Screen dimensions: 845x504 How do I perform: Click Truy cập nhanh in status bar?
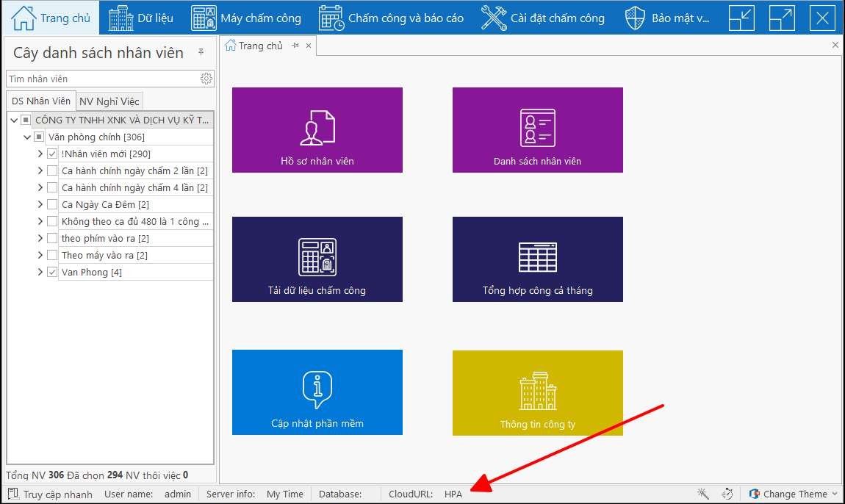point(50,494)
